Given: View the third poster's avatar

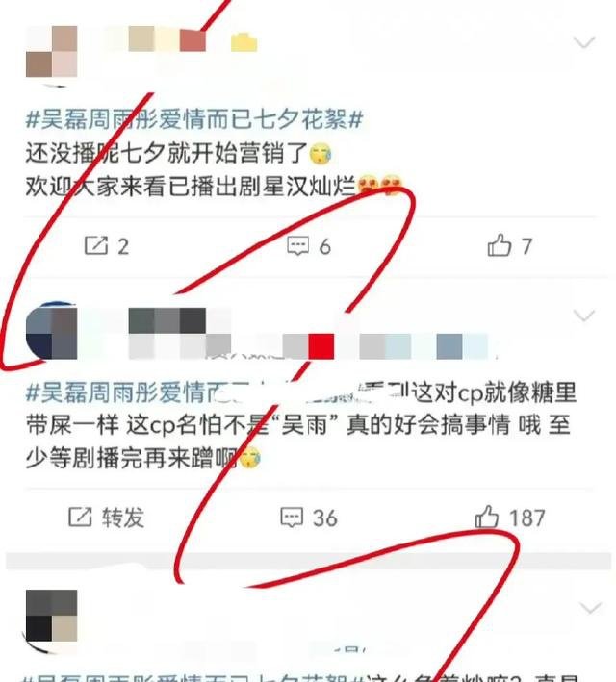Looking at the screenshot, I should pyautogui.click(x=51, y=616).
